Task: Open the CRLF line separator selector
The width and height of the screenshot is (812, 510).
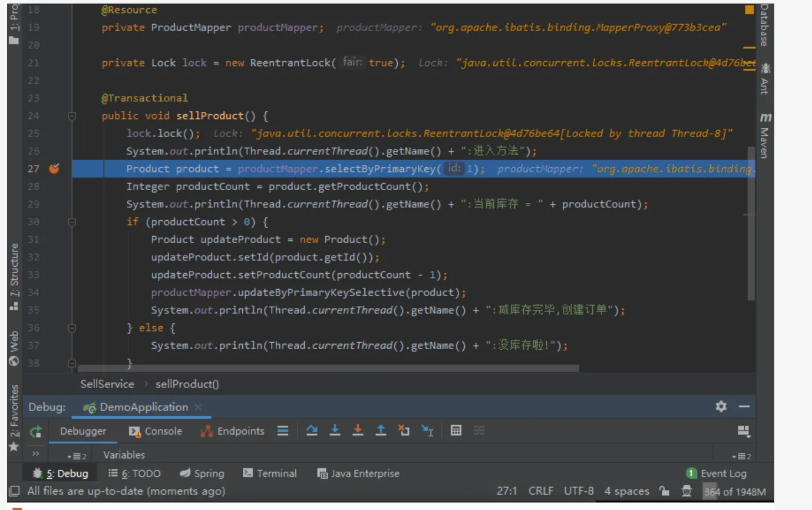Action: 541,491
